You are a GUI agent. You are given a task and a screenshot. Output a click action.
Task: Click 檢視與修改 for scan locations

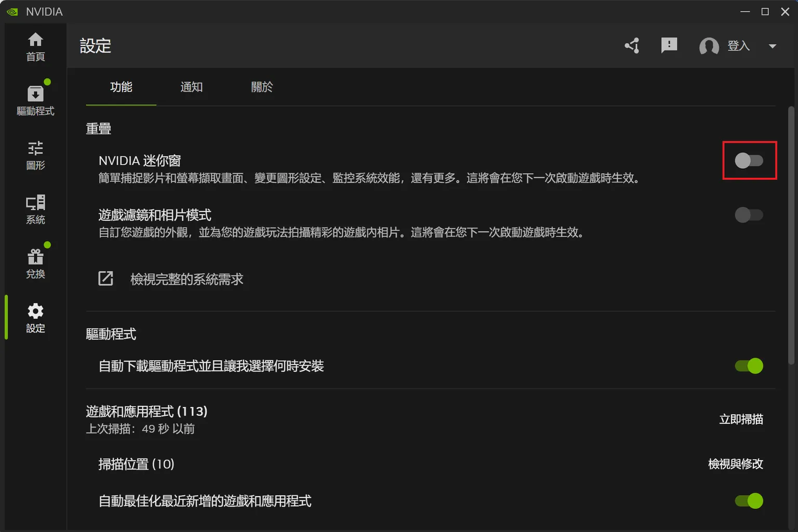tap(736, 464)
